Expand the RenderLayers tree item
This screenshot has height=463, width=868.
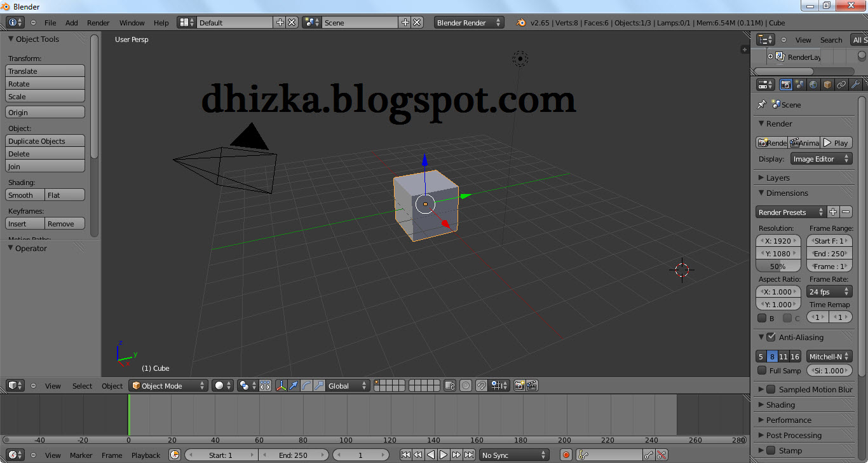(x=771, y=57)
